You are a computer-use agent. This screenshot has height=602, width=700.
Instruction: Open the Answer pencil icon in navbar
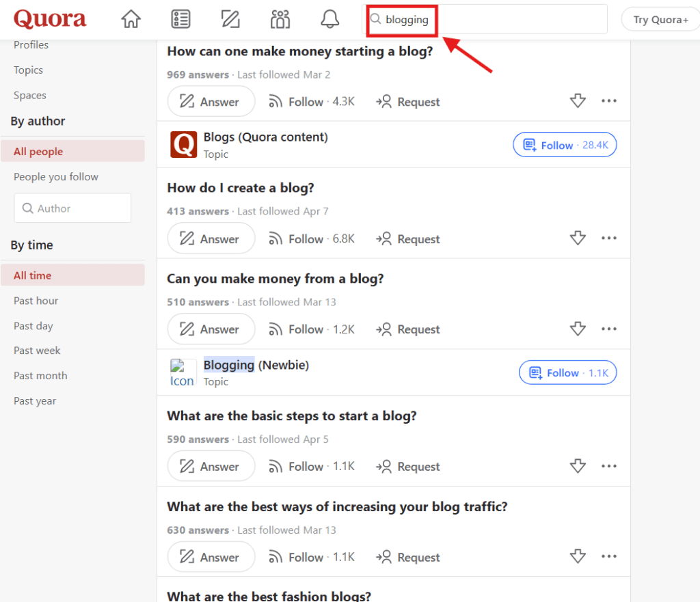coord(231,19)
